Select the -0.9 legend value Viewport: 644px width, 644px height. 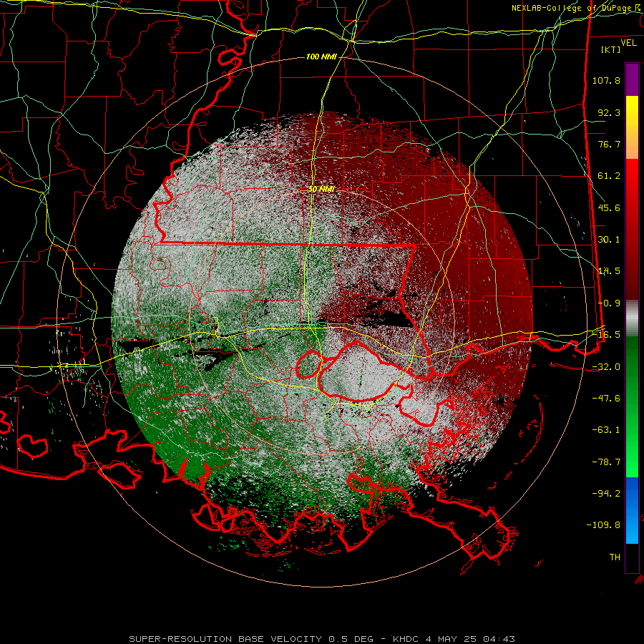609,303
